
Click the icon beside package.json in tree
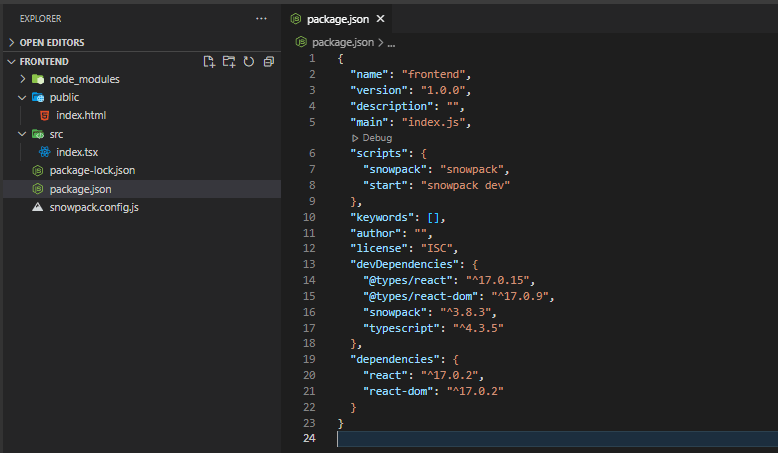click(x=38, y=189)
